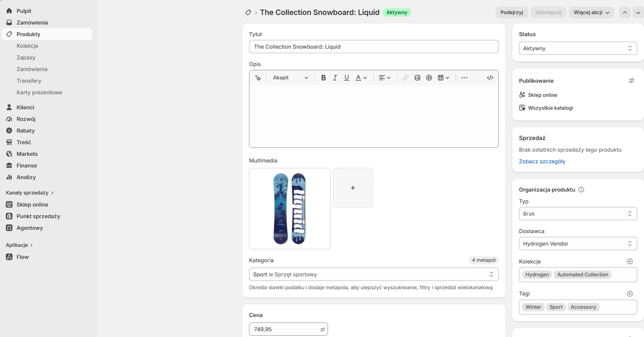
Task: Click the Automated Collection chip
Action: (582, 275)
